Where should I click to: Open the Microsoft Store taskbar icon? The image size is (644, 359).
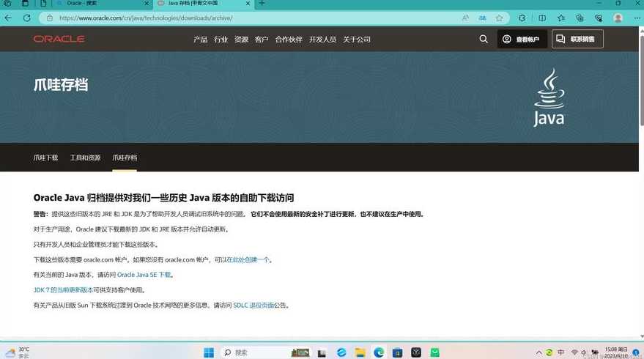point(397,352)
